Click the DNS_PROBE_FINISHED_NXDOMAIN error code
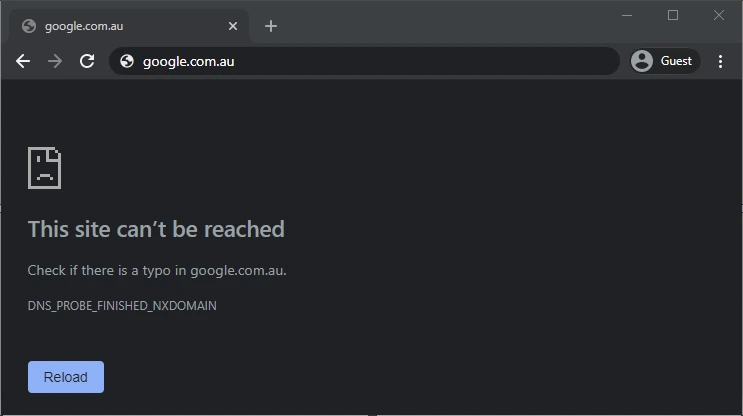 point(122,306)
